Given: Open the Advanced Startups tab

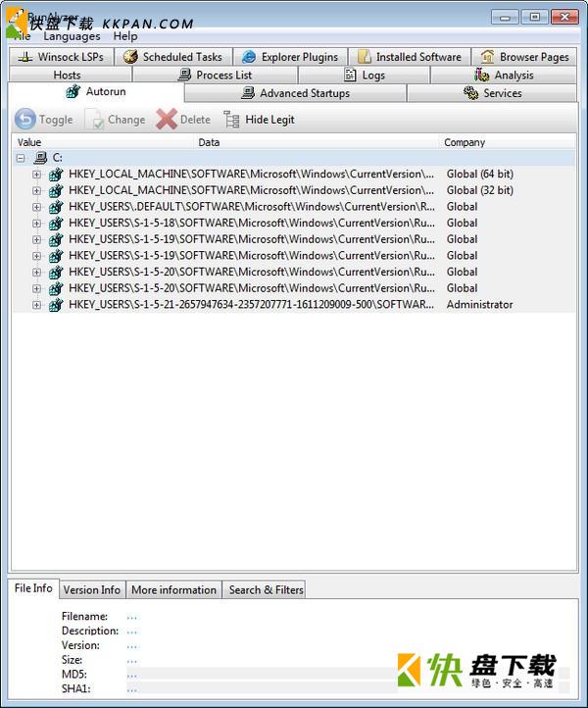Looking at the screenshot, I should pyautogui.click(x=296, y=93).
